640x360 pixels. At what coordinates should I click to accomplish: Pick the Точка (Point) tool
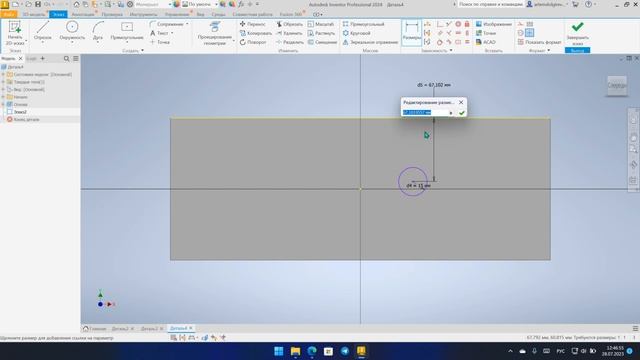pos(160,42)
